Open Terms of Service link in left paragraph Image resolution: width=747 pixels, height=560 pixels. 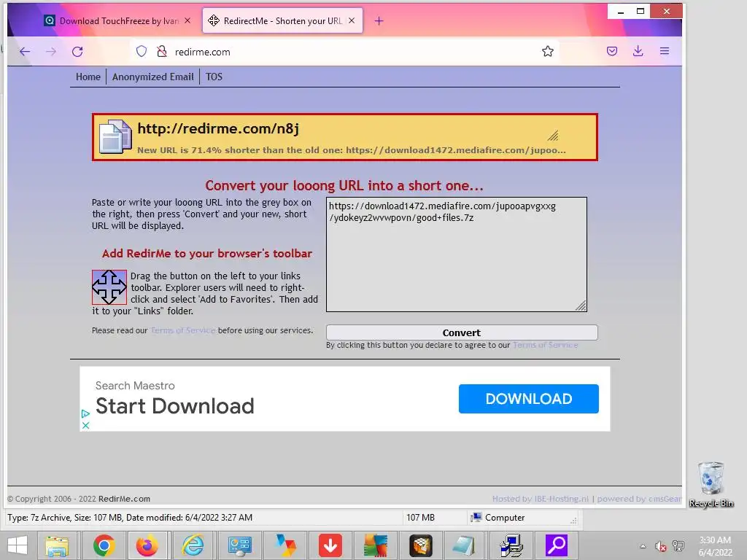pyautogui.click(x=183, y=330)
